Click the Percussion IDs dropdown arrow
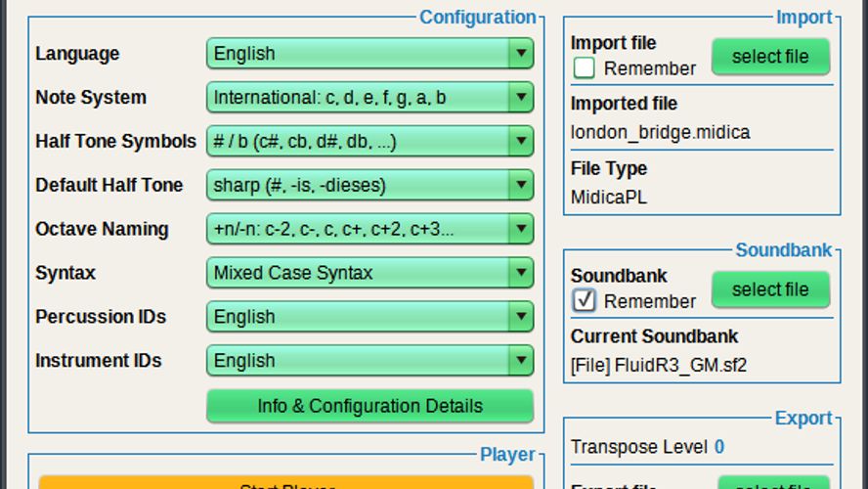This screenshot has height=489, width=868. coord(521,317)
